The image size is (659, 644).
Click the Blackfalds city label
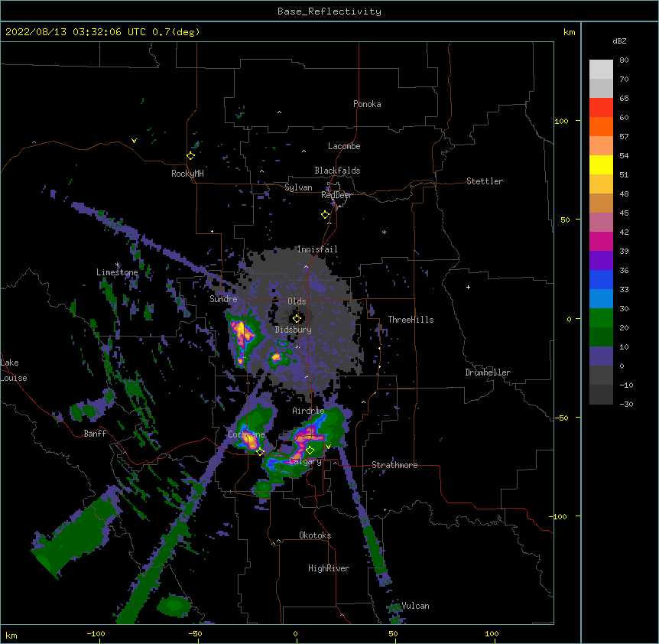pos(337,171)
